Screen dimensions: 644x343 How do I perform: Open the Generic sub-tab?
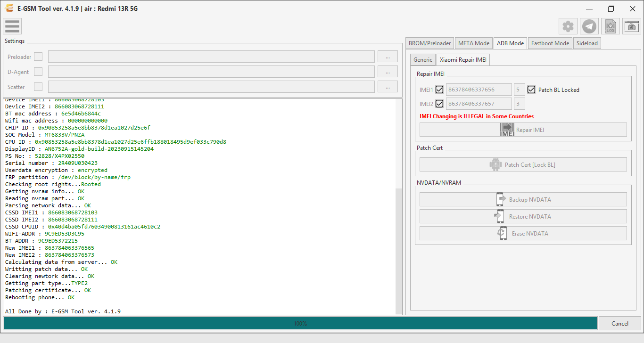[423, 60]
